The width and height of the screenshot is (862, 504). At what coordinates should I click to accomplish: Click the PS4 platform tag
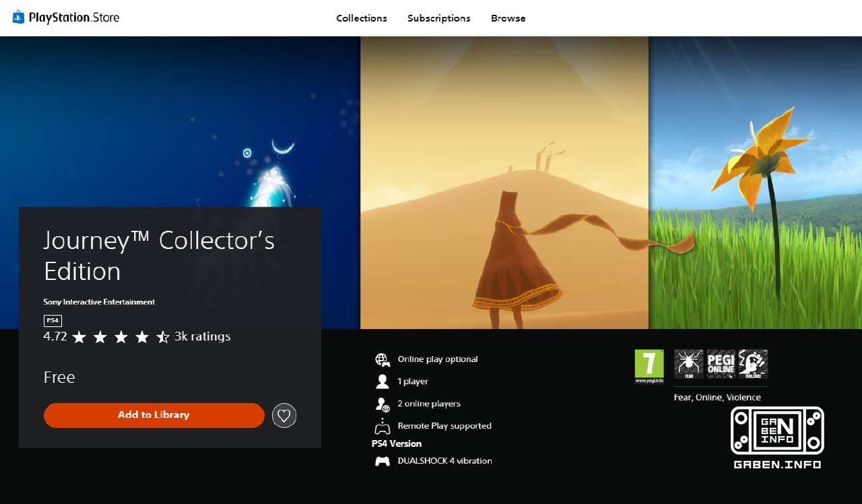click(x=53, y=320)
